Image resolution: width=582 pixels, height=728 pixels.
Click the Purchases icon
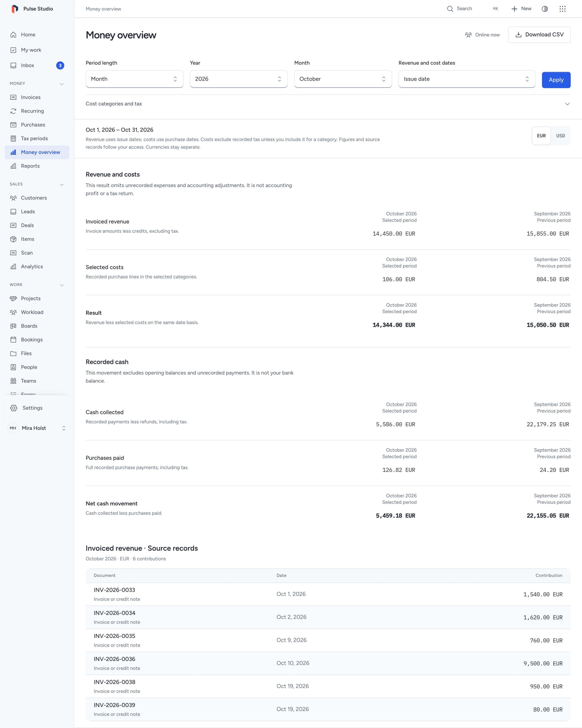coord(14,125)
